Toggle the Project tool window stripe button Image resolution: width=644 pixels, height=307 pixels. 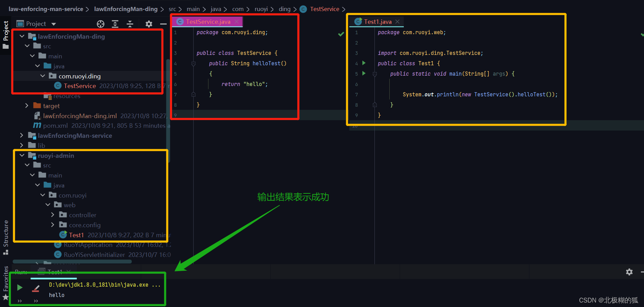6,35
